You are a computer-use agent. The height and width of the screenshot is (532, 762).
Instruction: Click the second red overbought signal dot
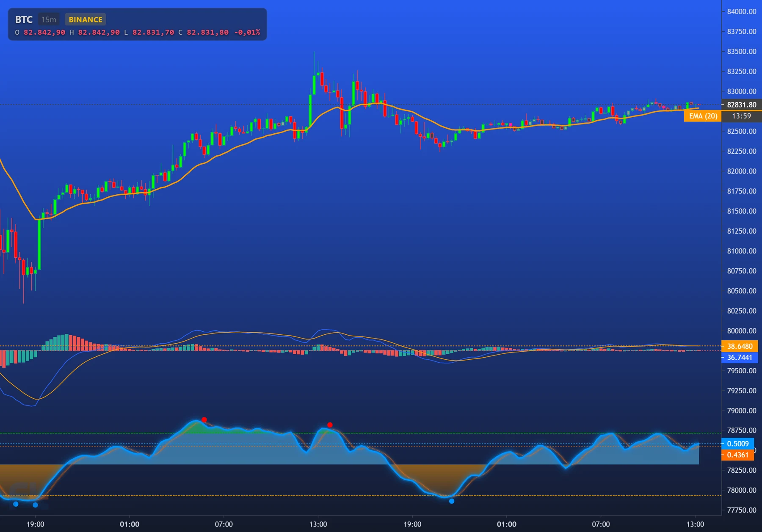330,425
